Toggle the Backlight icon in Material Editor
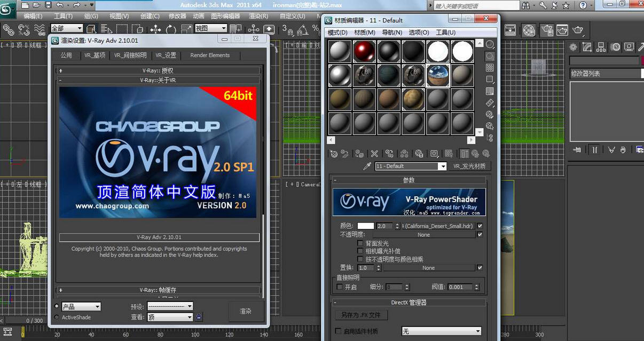This screenshot has height=341, width=644. pos(489,56)
